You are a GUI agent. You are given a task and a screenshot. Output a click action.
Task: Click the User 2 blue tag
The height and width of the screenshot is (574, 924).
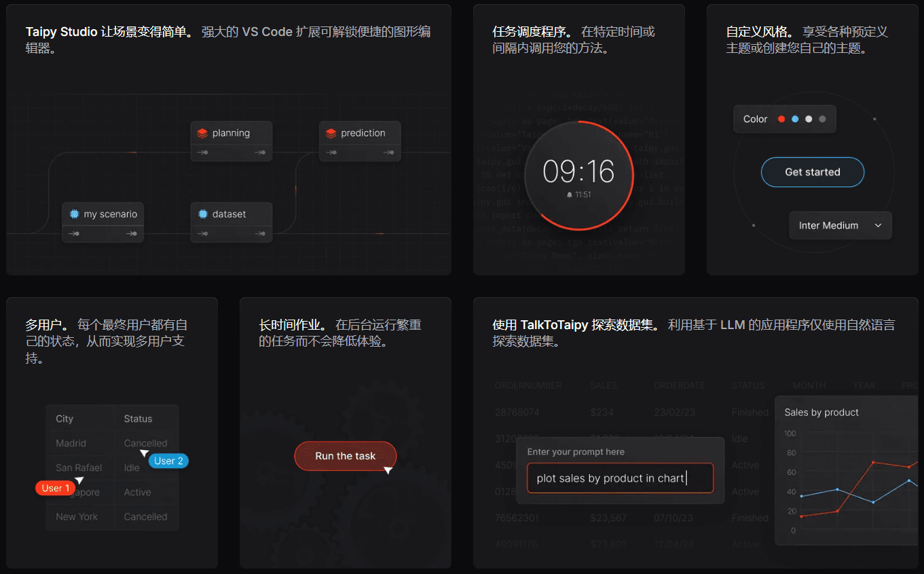click(168, 461)
